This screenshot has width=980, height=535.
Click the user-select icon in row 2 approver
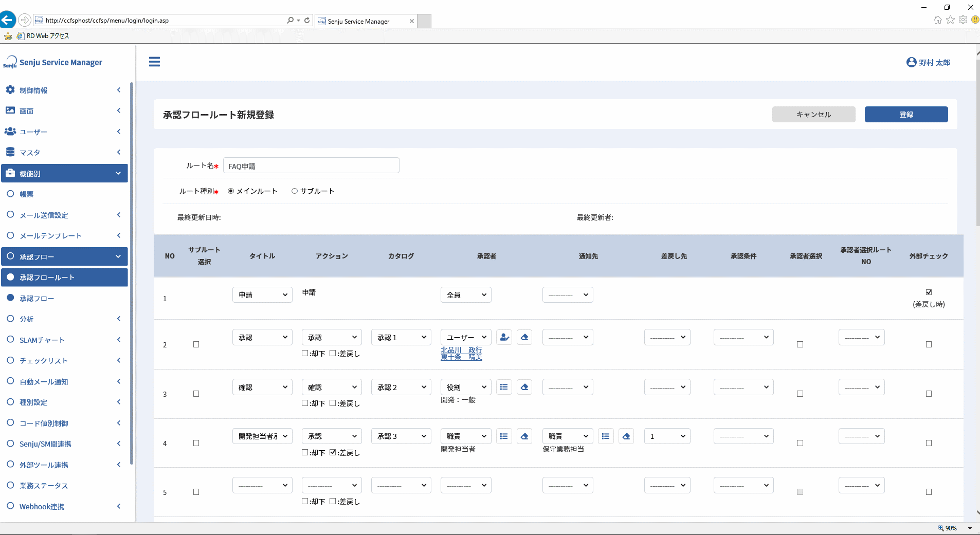click(x=504, y=337)
